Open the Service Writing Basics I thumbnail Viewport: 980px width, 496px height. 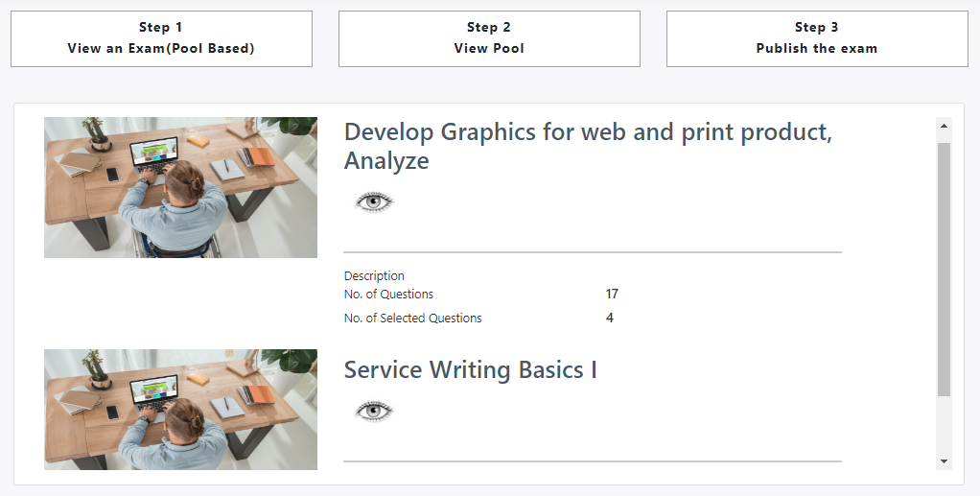pyautogui.click(x=180, y=410)
